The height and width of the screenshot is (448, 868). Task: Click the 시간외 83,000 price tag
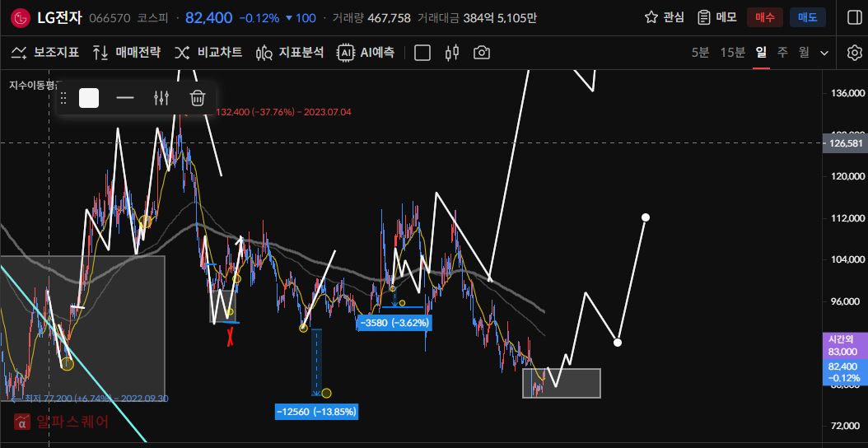tap(843, 346)
